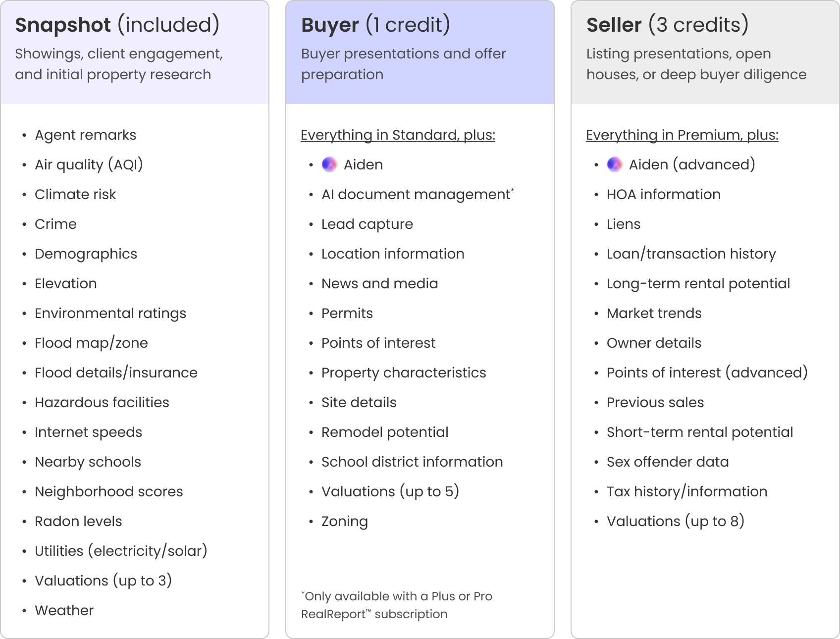This screenshot has width=840, height=639.
Task: Click the 'AI document management' feature item
Action: tap(418, 194)
